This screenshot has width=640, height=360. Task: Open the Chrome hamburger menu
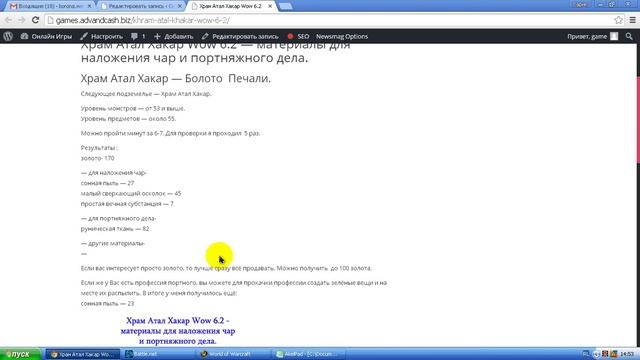[x=632, y=20]
